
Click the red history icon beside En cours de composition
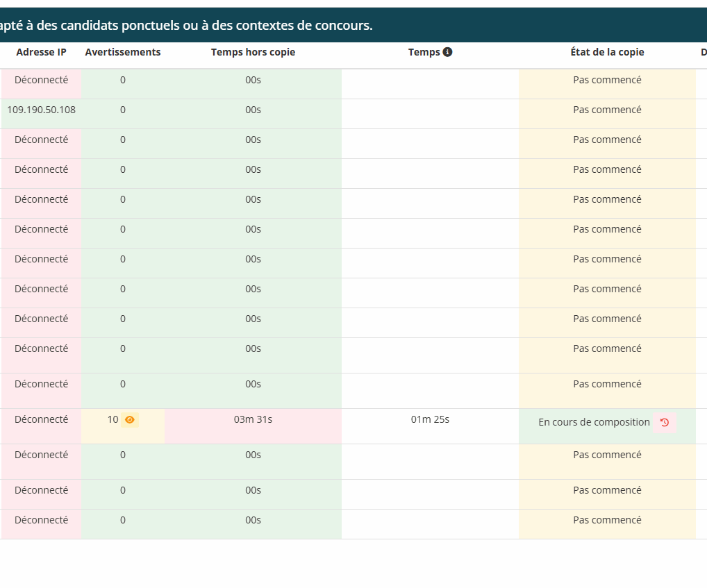tap(664, 422)
